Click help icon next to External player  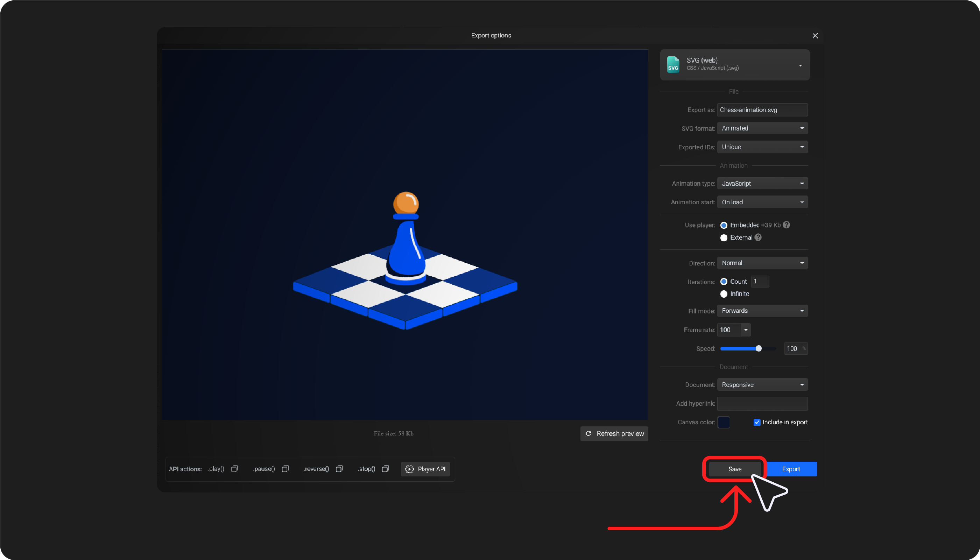tap(758, 237)
